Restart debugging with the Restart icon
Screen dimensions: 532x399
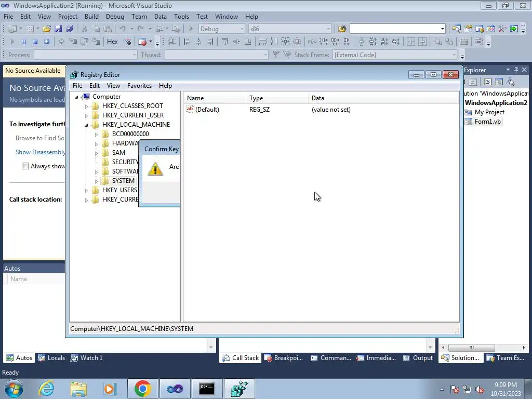46,42
